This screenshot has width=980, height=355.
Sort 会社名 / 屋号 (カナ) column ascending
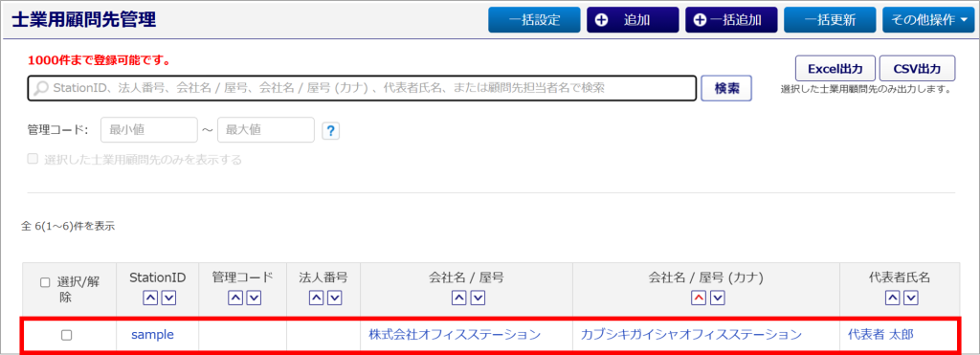pos(700,299)
